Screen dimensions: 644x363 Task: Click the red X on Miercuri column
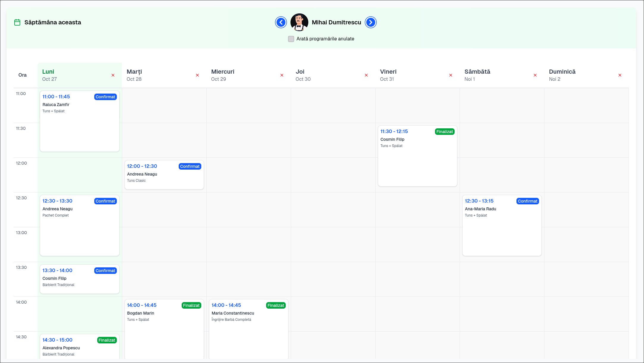282,75
